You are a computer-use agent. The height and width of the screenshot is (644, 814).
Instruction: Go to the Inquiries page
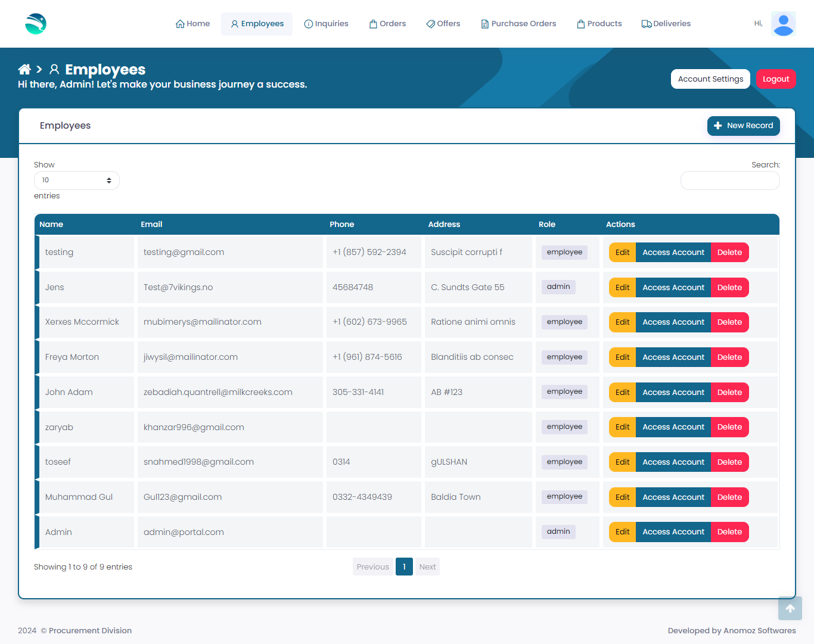326,24
